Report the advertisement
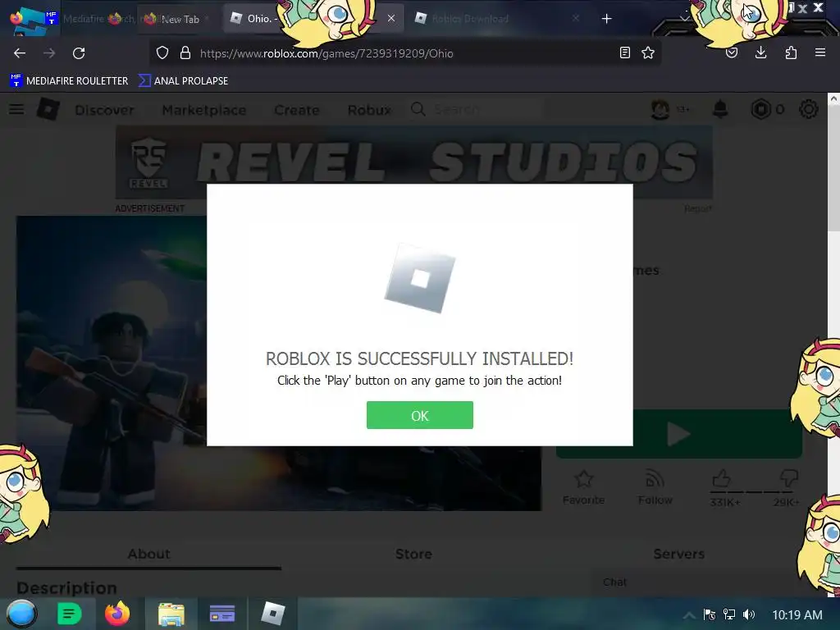The width and height of the screenshot is (840, 630). coord(698,208)
